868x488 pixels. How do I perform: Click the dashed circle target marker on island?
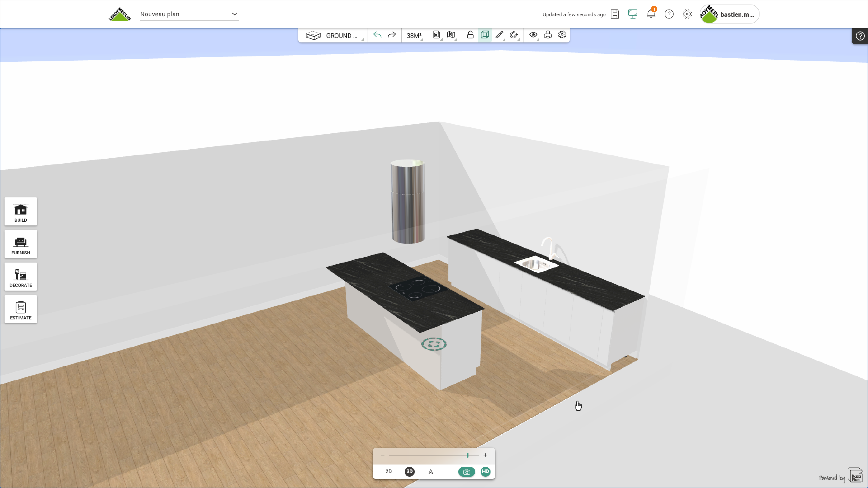[434, 344]
